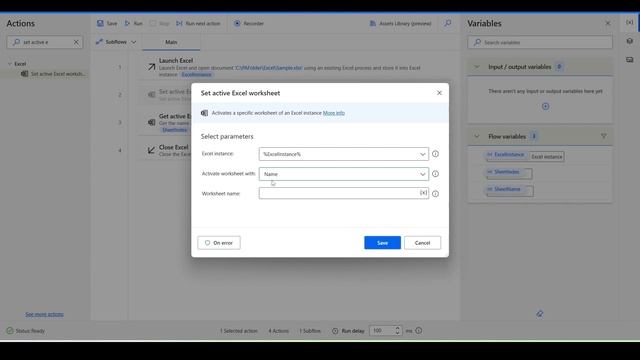Open the More info link
The height and width of the screenshot is (360, 640).
[333, 113]
